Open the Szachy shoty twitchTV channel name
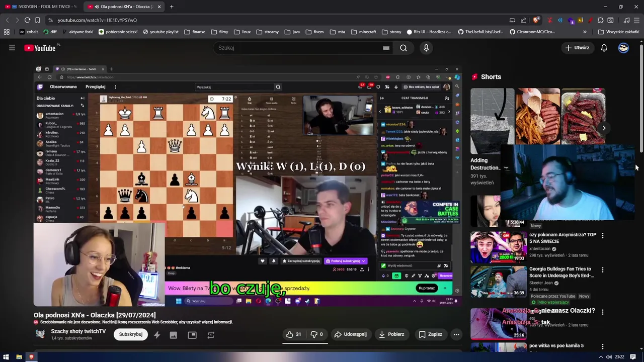This screenshot has height=362, width=644. click(78, 331)
